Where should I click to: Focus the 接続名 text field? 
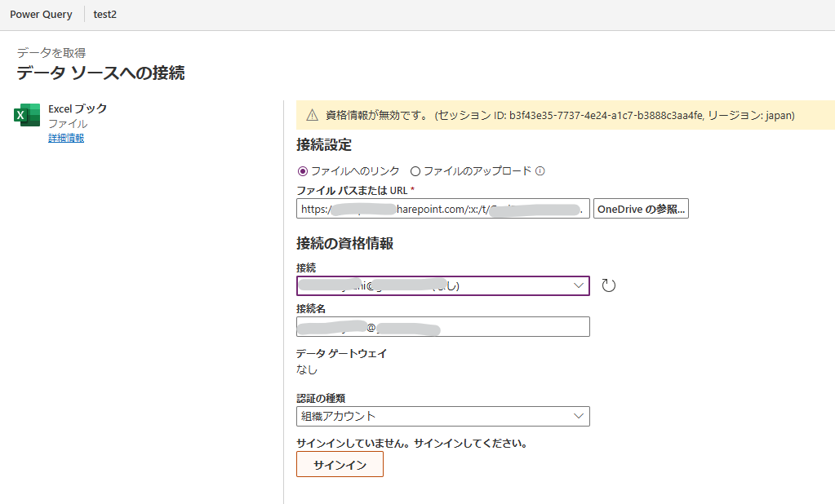point(442,327)
